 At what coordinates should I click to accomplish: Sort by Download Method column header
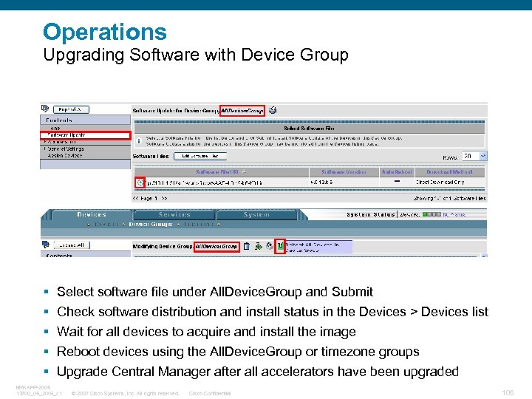449,172
